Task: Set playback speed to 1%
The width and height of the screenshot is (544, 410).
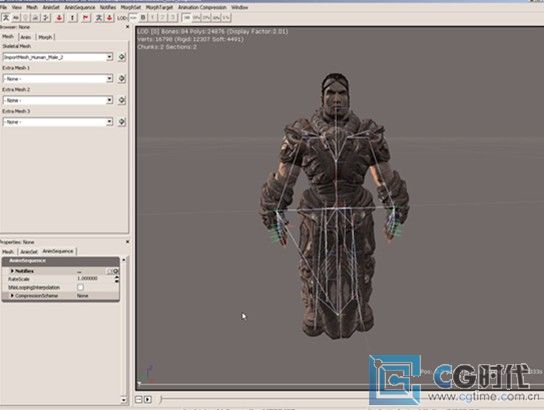Action: tap(226, 17)
